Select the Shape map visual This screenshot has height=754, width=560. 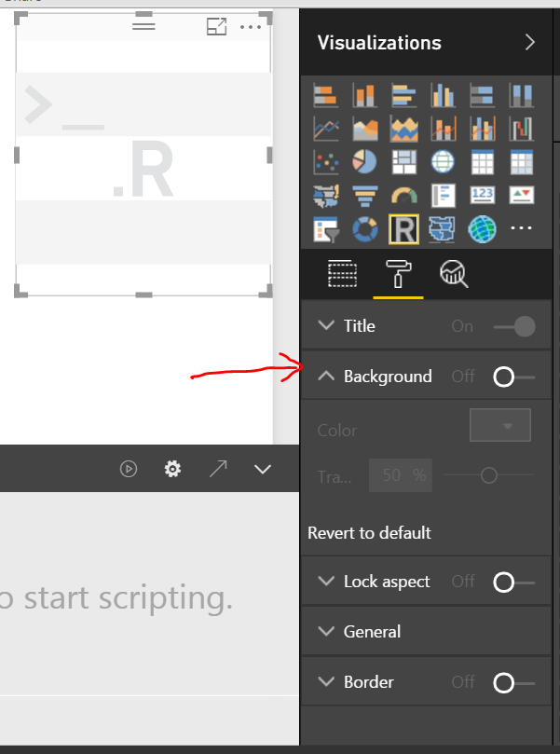pyautogui.click(x=444, y=229)
